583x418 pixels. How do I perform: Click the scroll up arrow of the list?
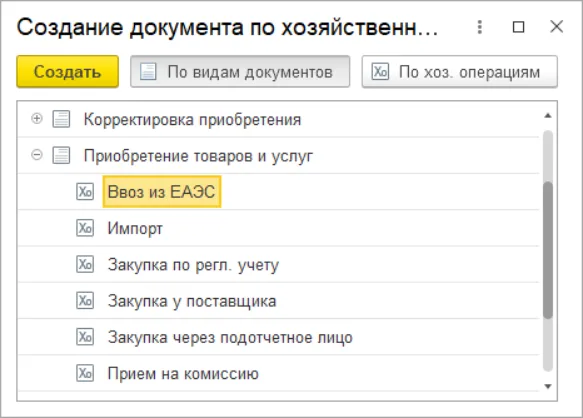point(548,116)
